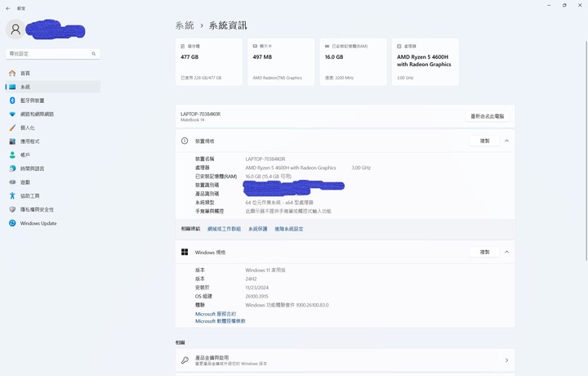Open 進階系統設定 link
Viewport: 588px width, 376px height.
point(289,229)
